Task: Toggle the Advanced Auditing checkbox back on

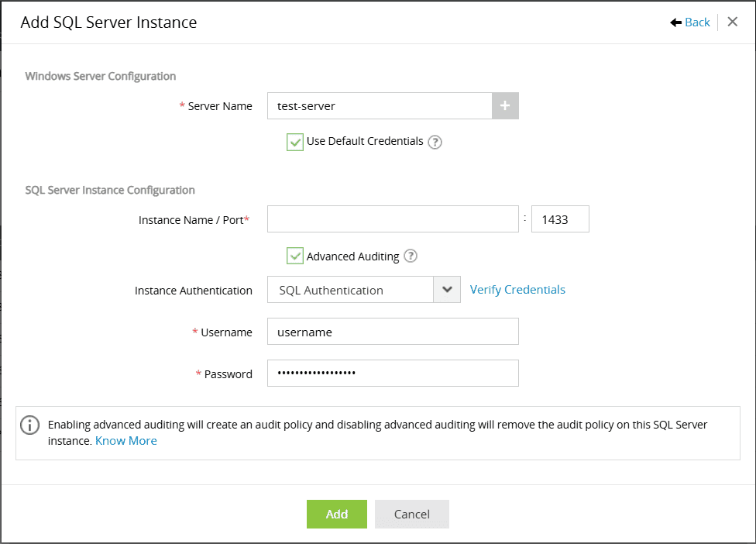Action: coord(294,256)
